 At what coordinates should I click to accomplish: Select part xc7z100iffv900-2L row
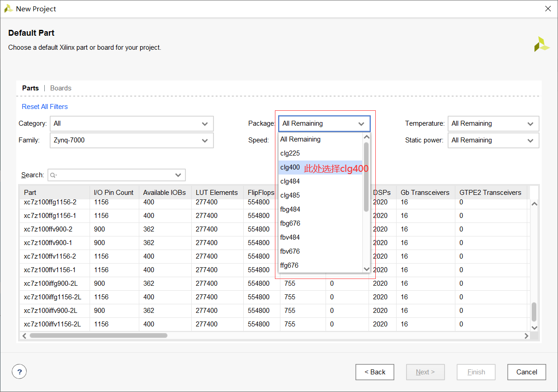pyautogui.click(x=274, y=311)
